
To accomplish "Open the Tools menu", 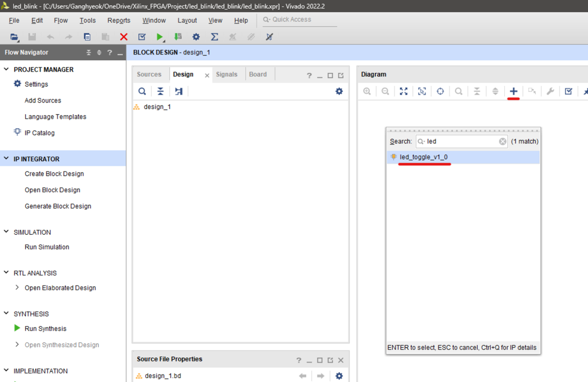I will pyautogui.click(x=87, y=20).
